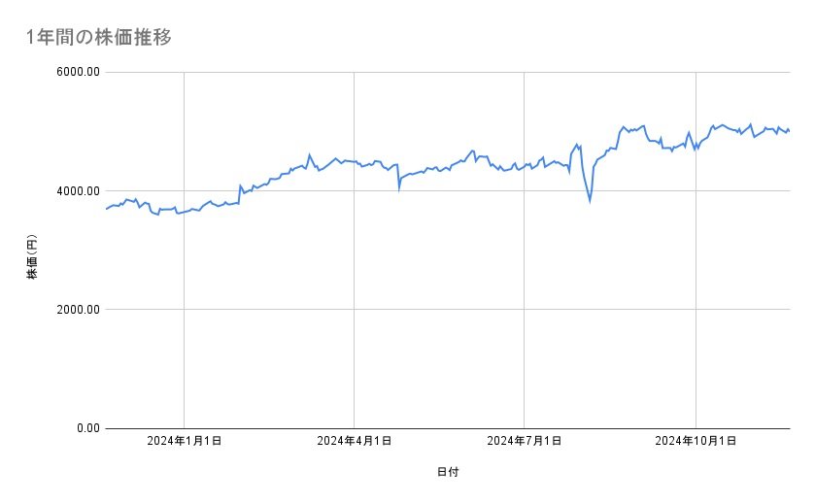
Task: Click the price jump spike in late January 2024
Action: pos(240,185)
